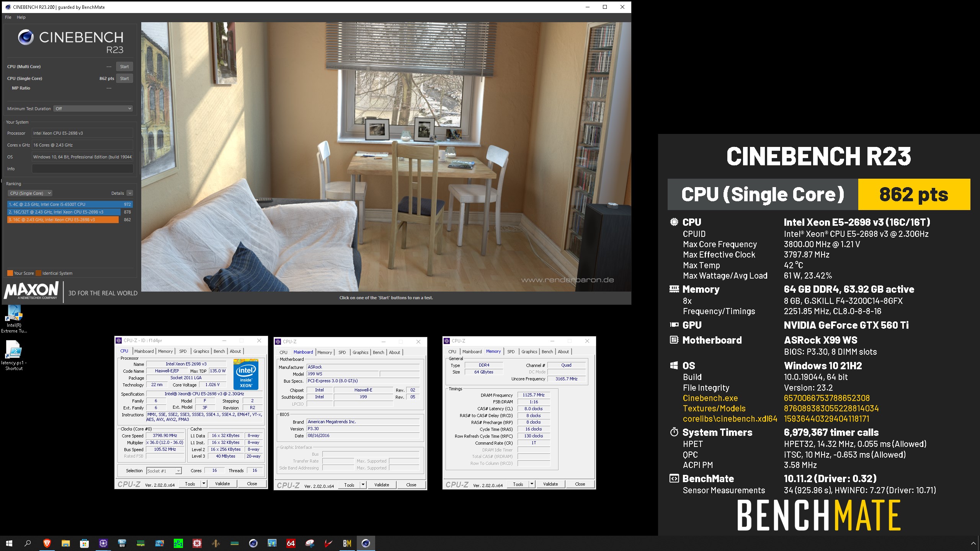Switch to BenchMate via BM taskbar icon

pos(347,543)
